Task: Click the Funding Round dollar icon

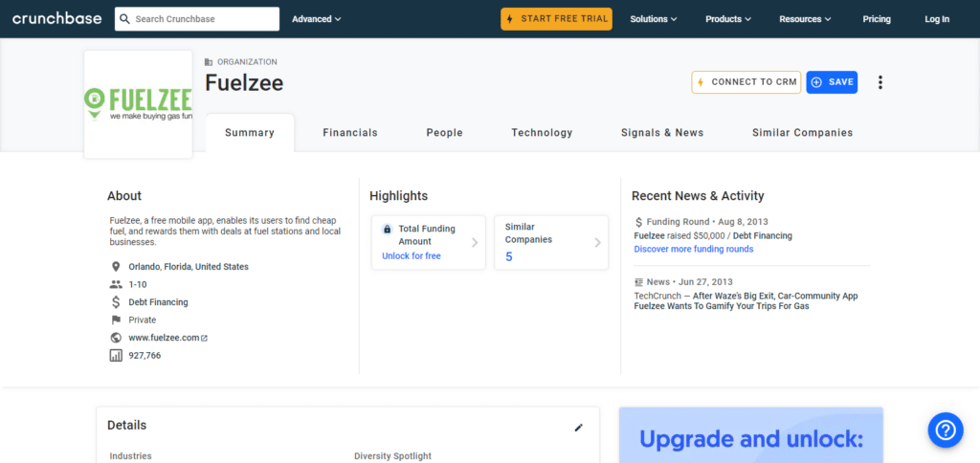Action: point(638,222)
